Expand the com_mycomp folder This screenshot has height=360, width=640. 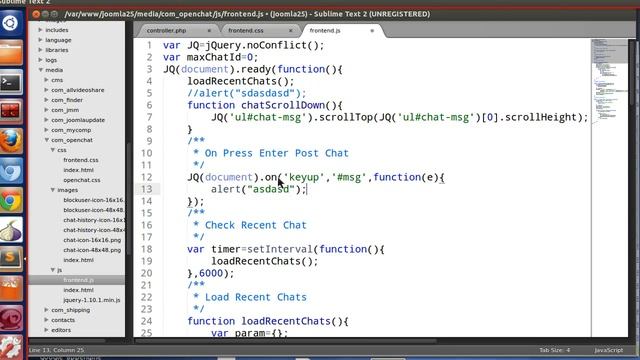[47, 130]
